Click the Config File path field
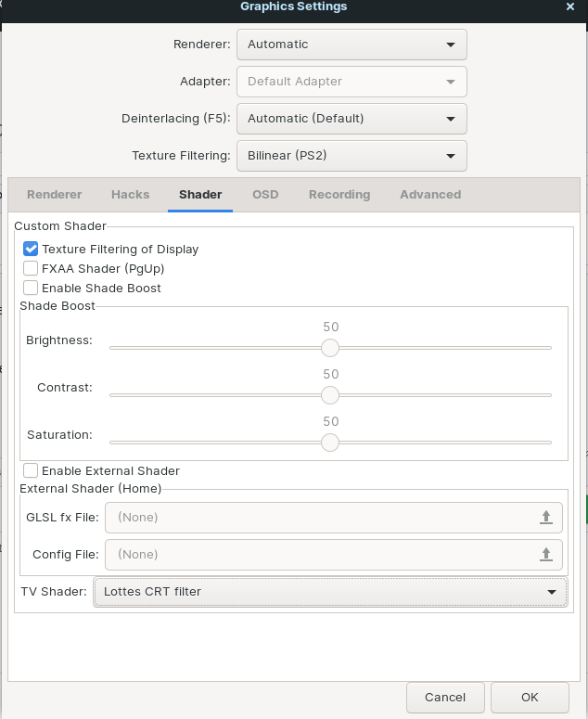This screenshot has width=588, height=719. pos(333,555)
